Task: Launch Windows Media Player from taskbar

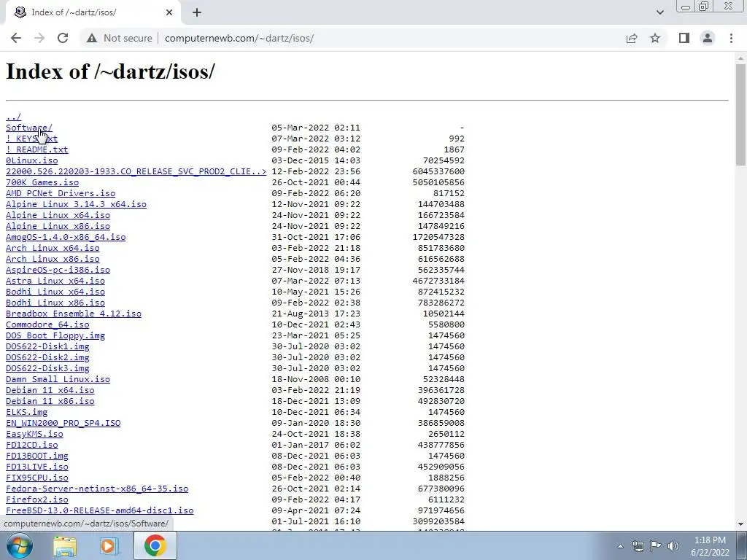Action: point(109,545)
